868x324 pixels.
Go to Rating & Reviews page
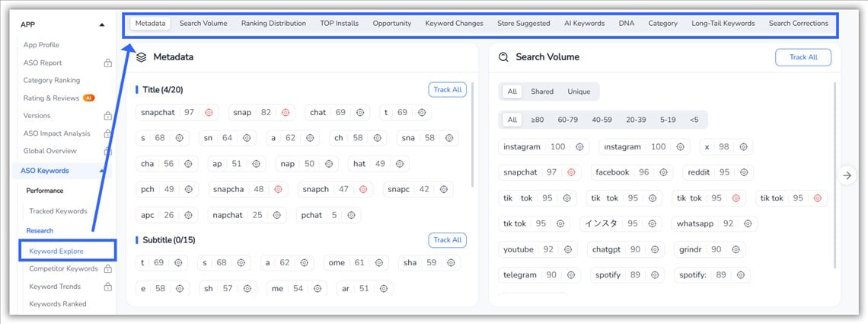tap(51, 98)
